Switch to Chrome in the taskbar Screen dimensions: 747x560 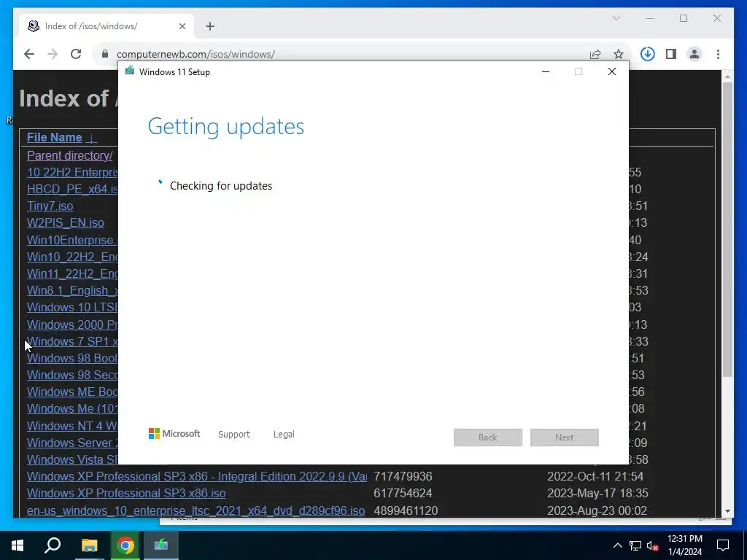125,545
